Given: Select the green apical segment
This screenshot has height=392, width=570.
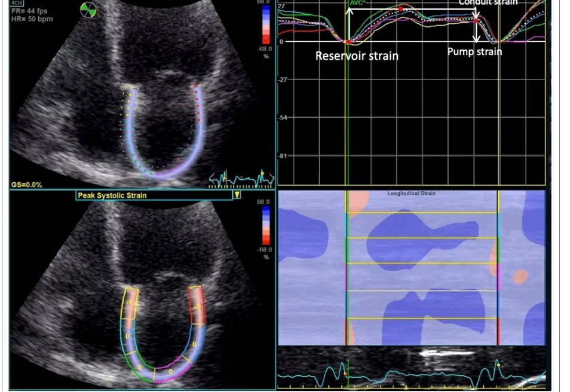Looking at the screenshot, I should tap(141, 366).
